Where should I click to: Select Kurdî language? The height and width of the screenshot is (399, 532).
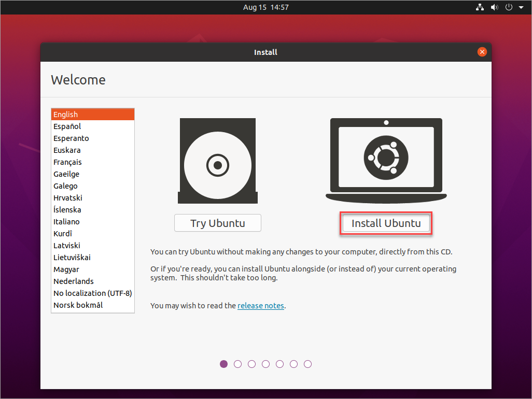coord(93,234)
